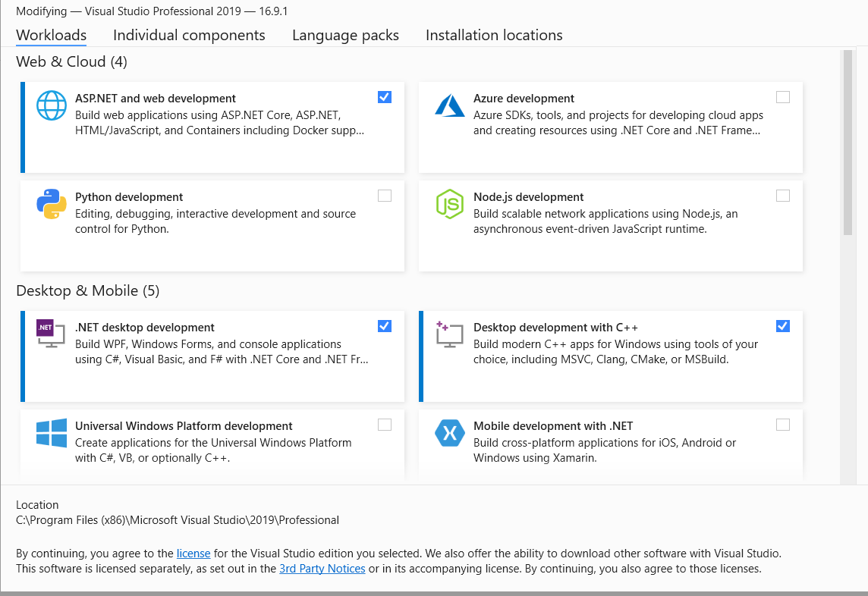Select the Node.js development title text
This screenshot has width=868, height=596.
click(x=529, y=197)
